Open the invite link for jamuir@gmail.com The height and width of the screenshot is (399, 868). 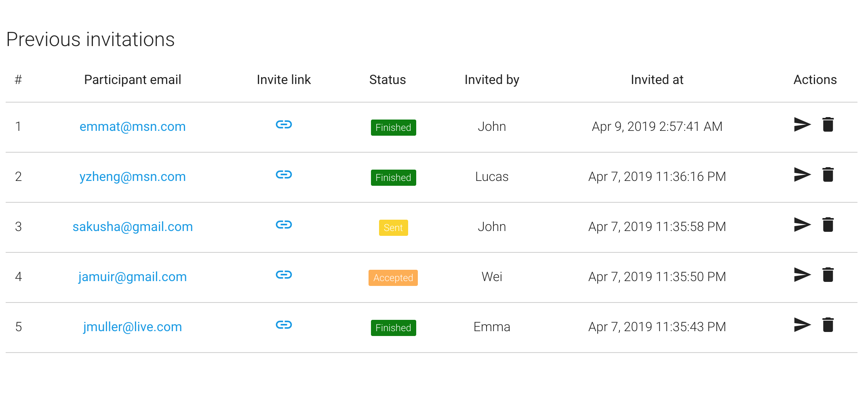[284, 275]
